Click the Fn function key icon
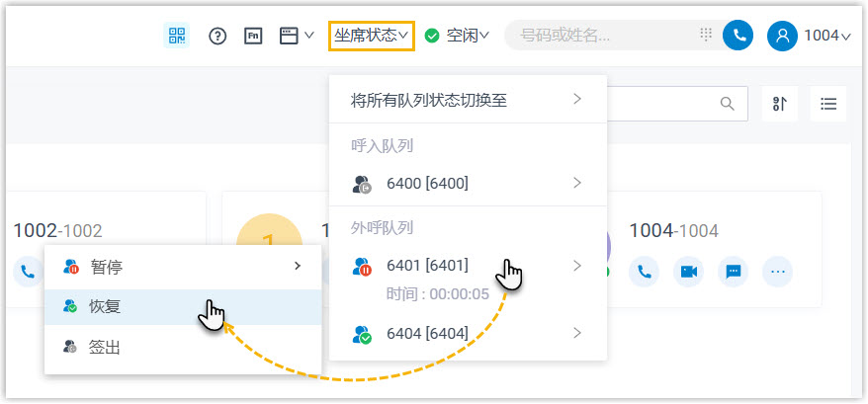The image size is (868, 404). 253,36
